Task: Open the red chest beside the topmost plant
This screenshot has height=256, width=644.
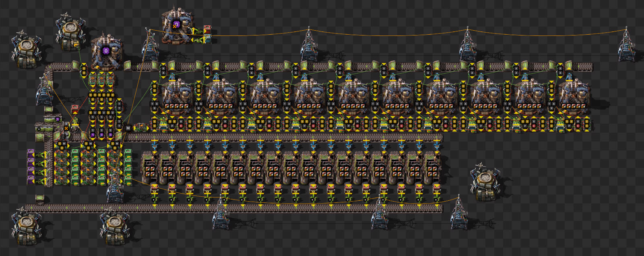Action: (x=207, y=29)
